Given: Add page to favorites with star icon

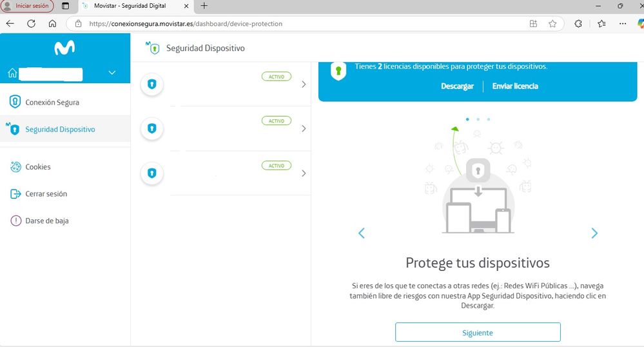Looking at the screenshot, I should (x=552, y=24).
